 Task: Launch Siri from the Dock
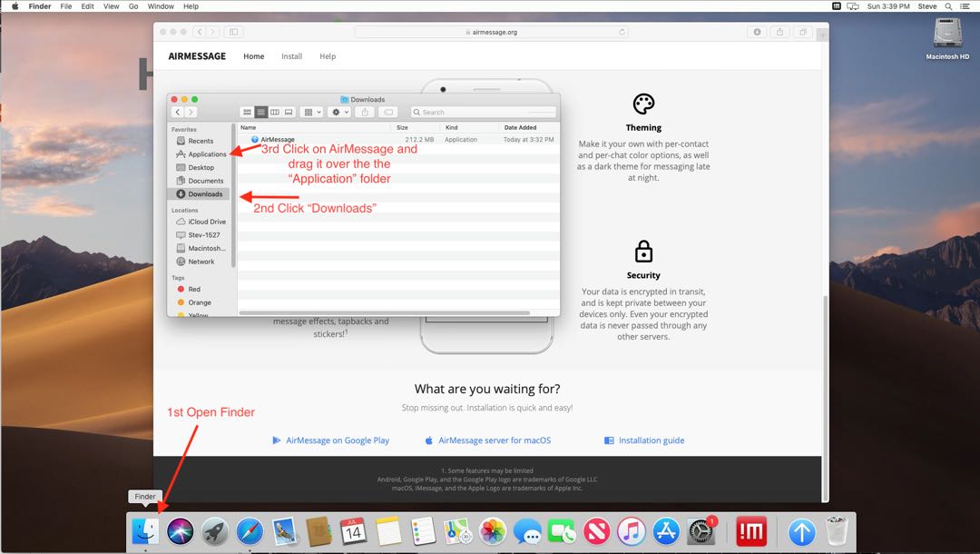(180, 531)
